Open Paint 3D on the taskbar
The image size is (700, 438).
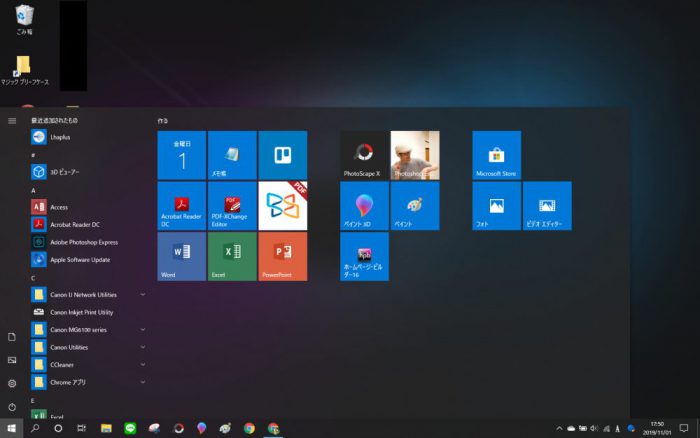point(202,429)
